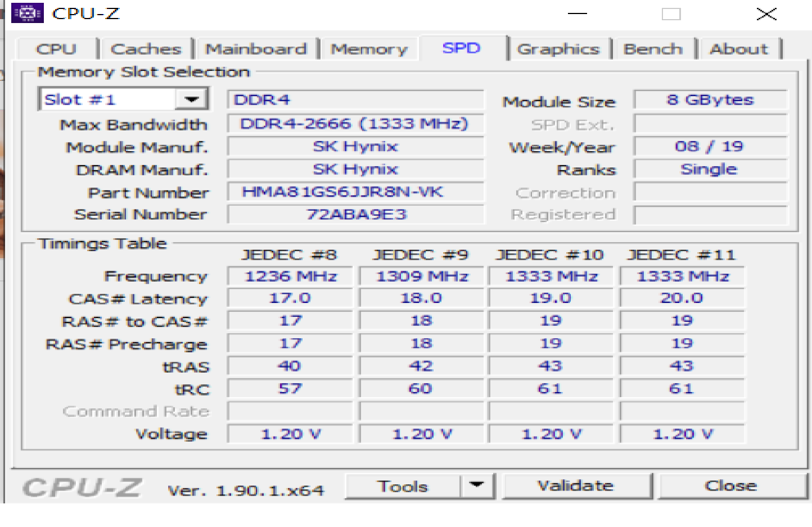The image size is (812, 527).
Task: Click CAS# Latency value 18.0
Action: coord(422,298)
